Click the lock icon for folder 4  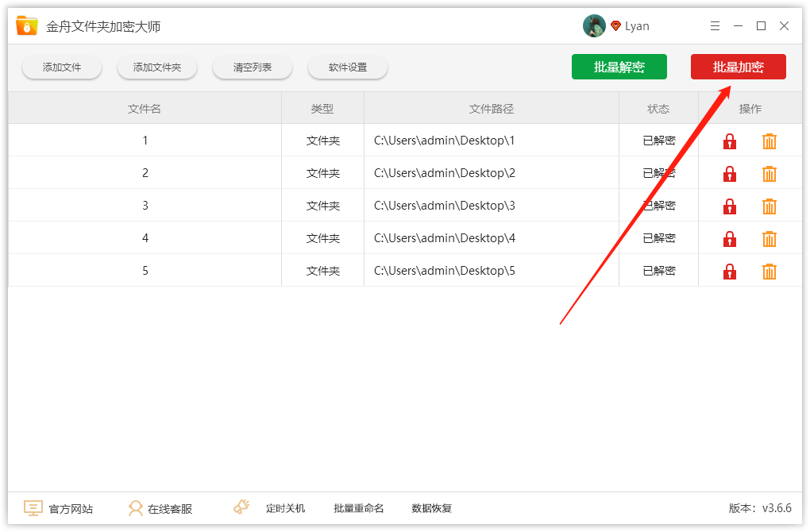(x=730, y=239)
